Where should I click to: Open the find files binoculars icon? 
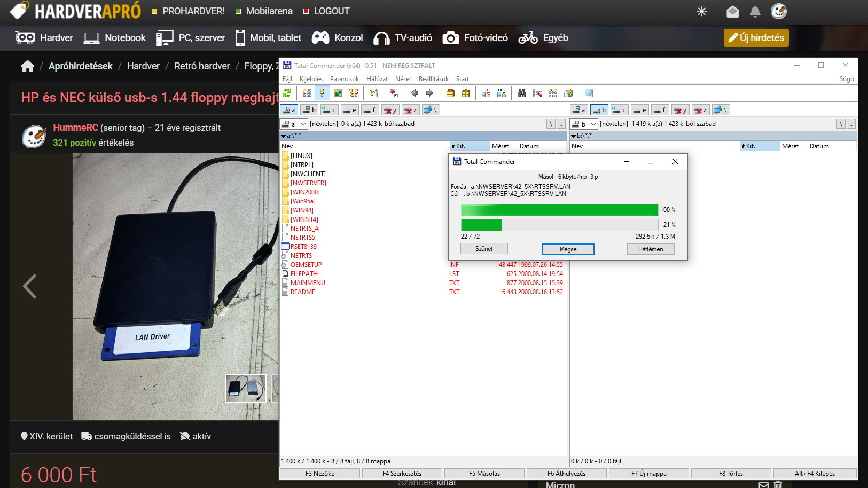tap(522, 93)
